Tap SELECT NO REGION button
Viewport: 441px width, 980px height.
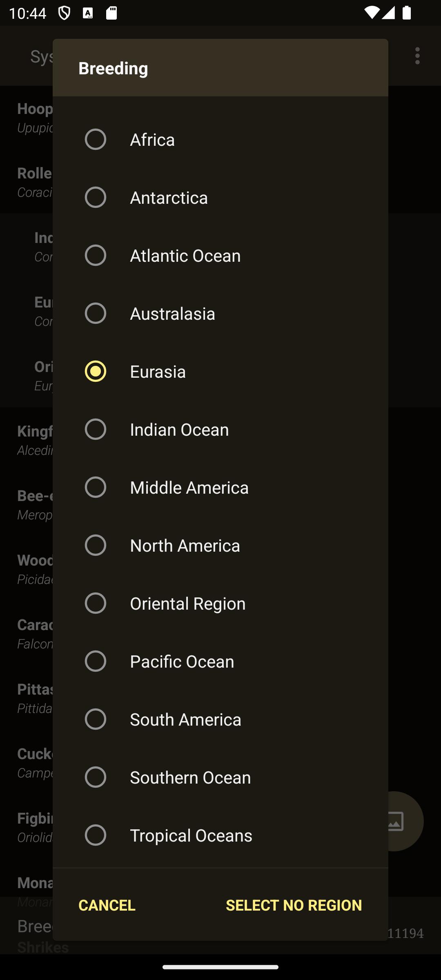point(294,905)
